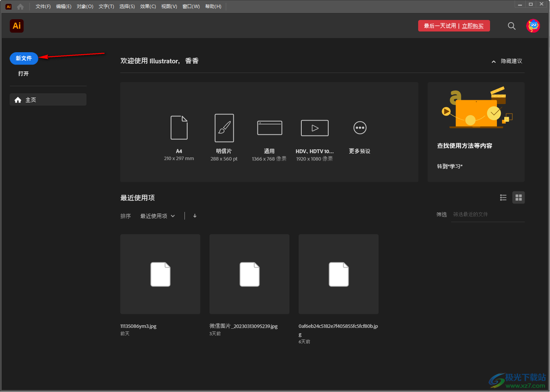
Task: Click 转到"学习" link
Action: click(450, 166)
